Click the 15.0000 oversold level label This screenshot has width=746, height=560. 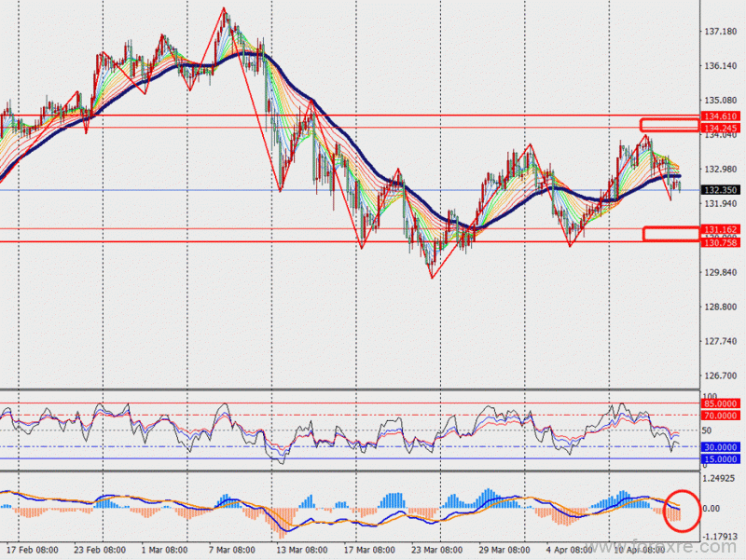pyautogui.click(x=721, y=459)
